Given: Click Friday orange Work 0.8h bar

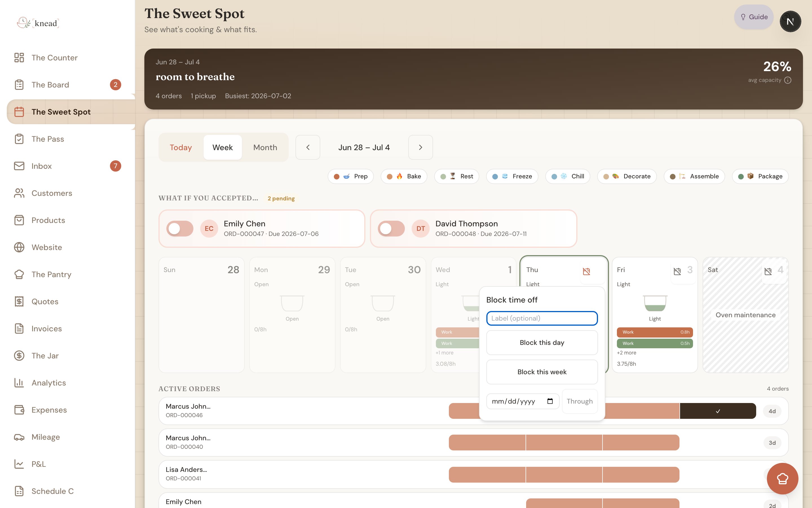Looking at the screenshot, I should click(655, 332).
